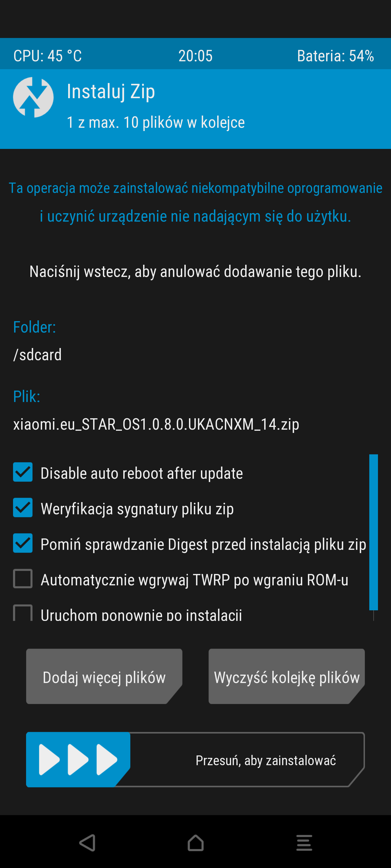Uncheck Pomiń sprawdzanie Digest checkbox
This screenshot has height=868, width=391.
pos(23,543)
